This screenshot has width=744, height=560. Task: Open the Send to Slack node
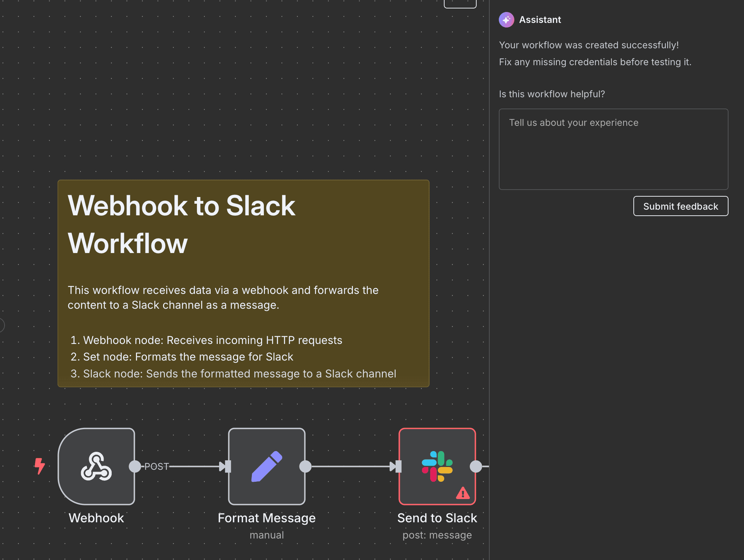[437, 466]
